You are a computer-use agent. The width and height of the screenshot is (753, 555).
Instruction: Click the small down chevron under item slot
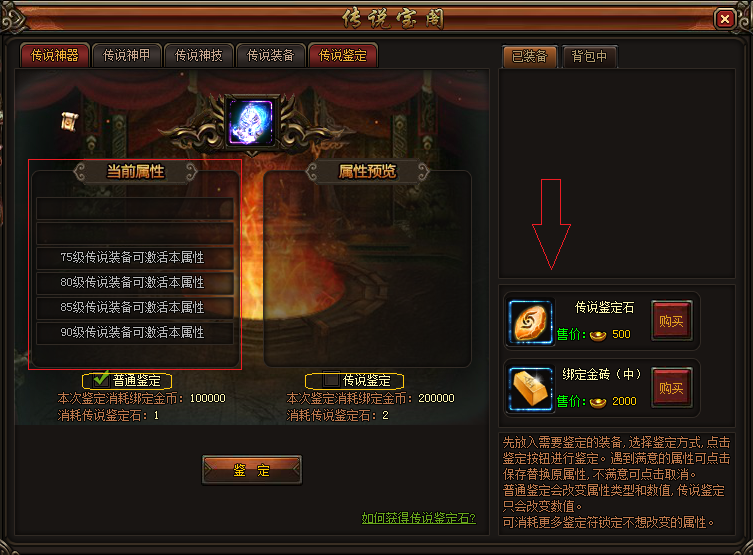coord(252,154)
